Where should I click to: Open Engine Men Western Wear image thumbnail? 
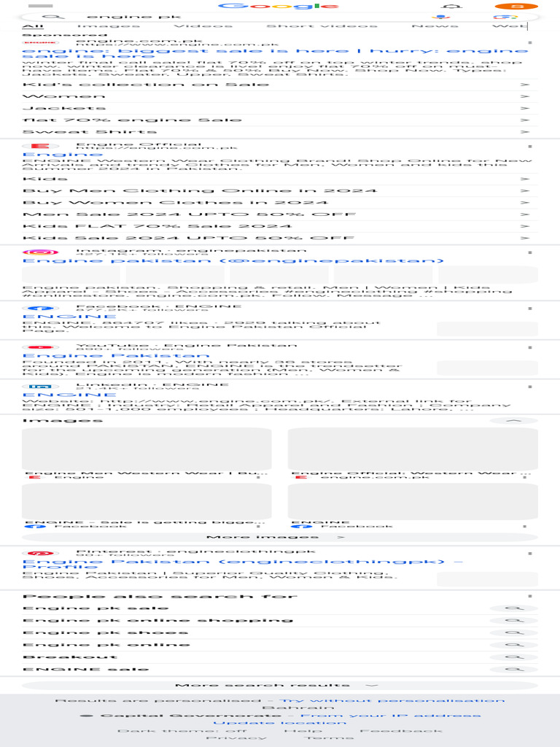click(x=147, y=449)
